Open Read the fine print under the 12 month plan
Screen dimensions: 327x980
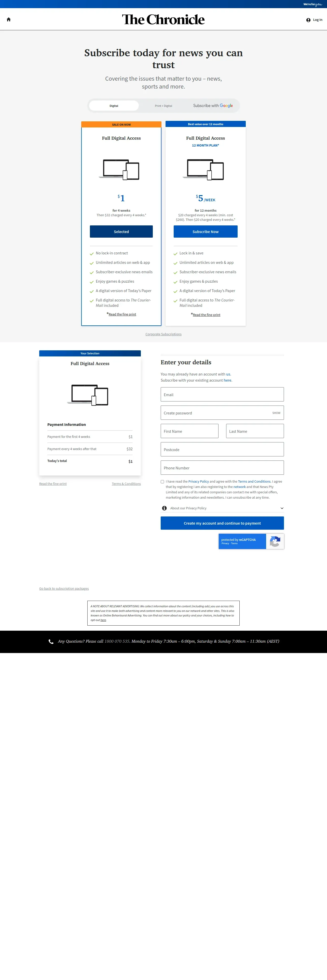pos(206,315)
